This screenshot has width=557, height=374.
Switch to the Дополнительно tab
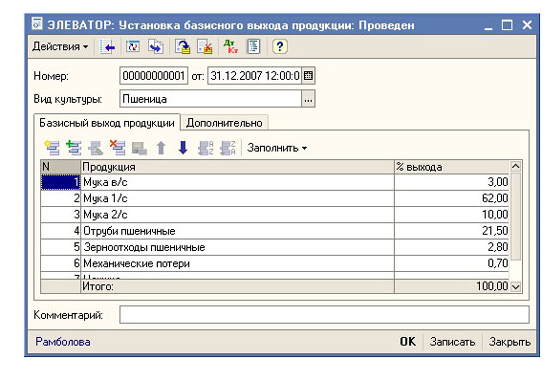[224, 123]
